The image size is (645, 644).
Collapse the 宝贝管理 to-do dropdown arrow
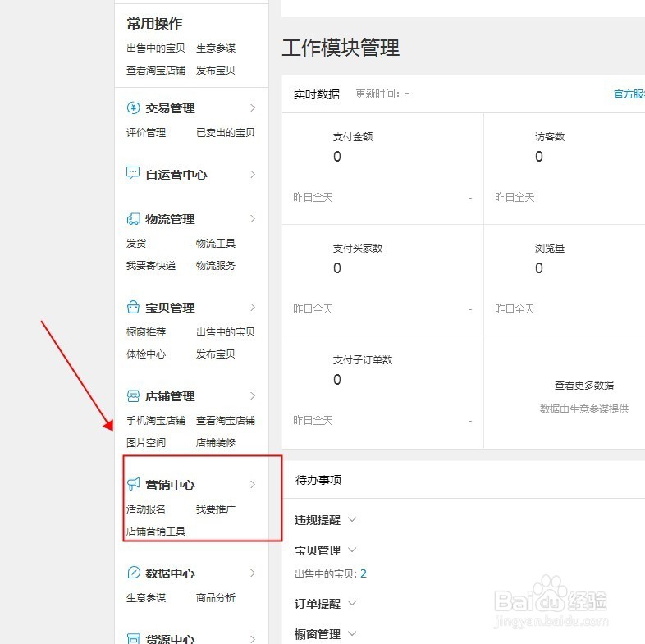coord(352,550)
